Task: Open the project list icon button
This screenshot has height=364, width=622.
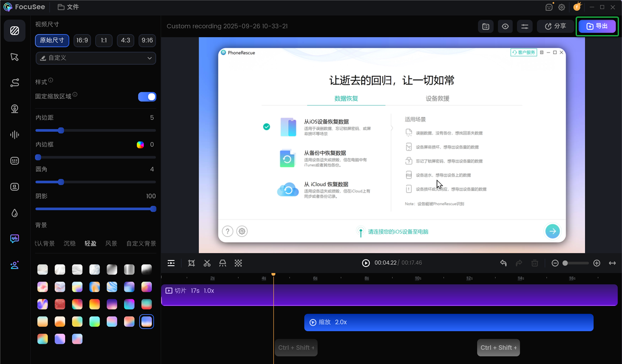Action: pyautogui.click(x=486, y=26)
